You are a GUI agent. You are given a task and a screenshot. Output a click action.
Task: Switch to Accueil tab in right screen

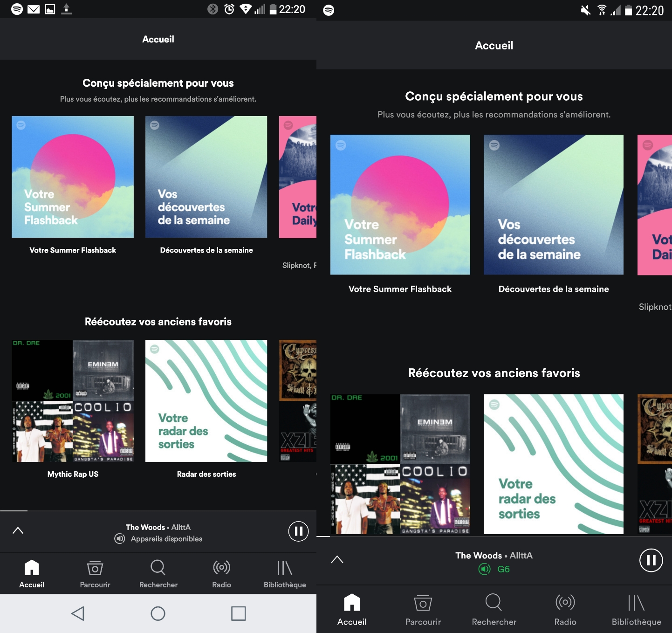click(x=352, y=609)
